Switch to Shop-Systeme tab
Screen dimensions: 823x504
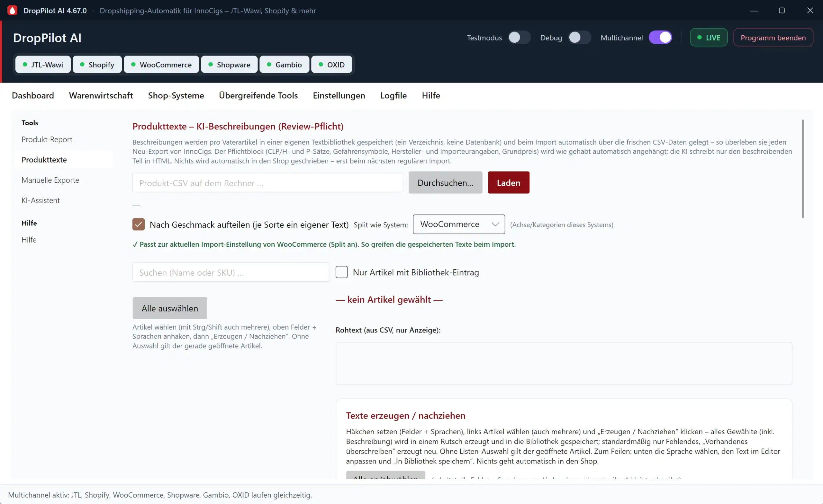[x=176, y=95]
